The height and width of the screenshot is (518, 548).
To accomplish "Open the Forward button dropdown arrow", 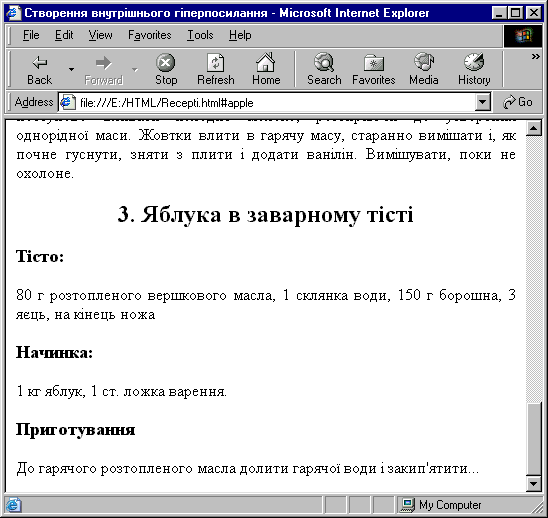I will pyautogui.click(x=135, y=70).
